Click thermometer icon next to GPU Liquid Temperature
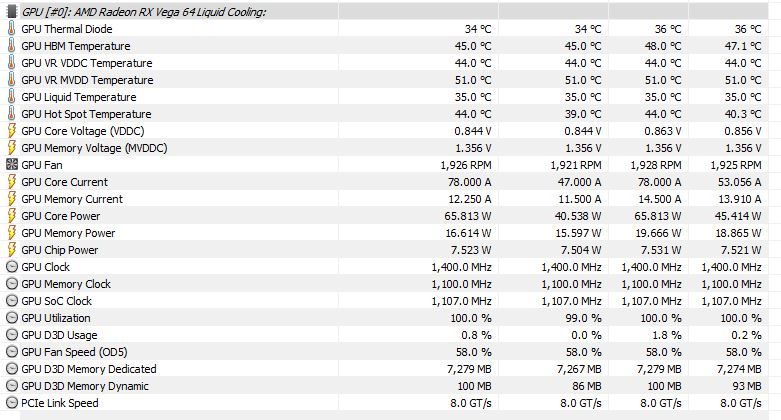The width and height of the screenshot is (781, 420). pyautogui.click(x=12, y=97)
